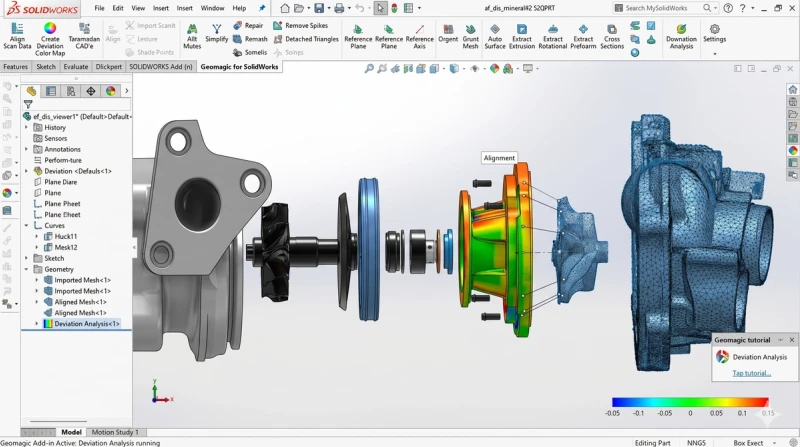Click Extract Extrusion tool

point(522,36)
